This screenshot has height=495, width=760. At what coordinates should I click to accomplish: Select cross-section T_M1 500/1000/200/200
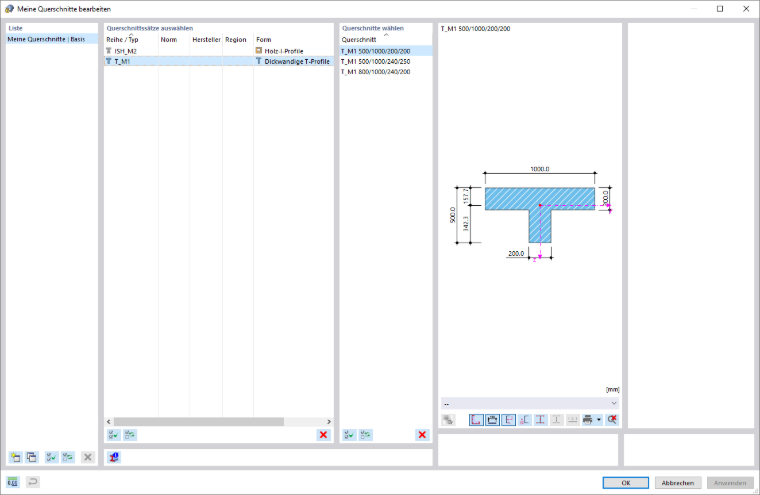point(386,51)
